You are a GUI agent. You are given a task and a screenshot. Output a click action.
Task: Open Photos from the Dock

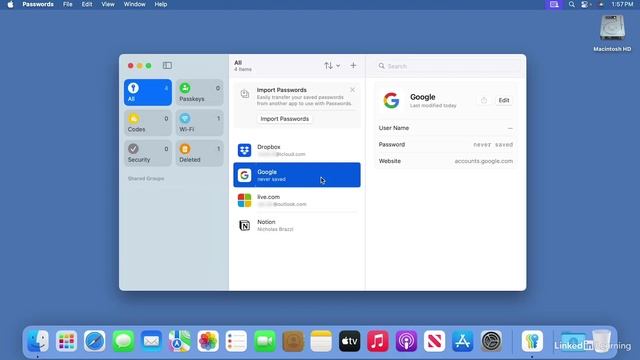click(208, 341)
